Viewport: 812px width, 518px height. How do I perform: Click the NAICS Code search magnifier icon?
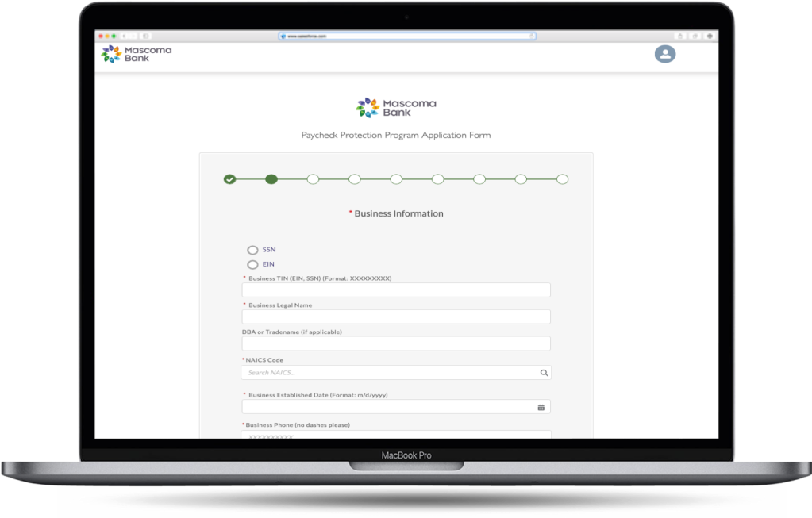pyautogui.click(x=544, y=373)
